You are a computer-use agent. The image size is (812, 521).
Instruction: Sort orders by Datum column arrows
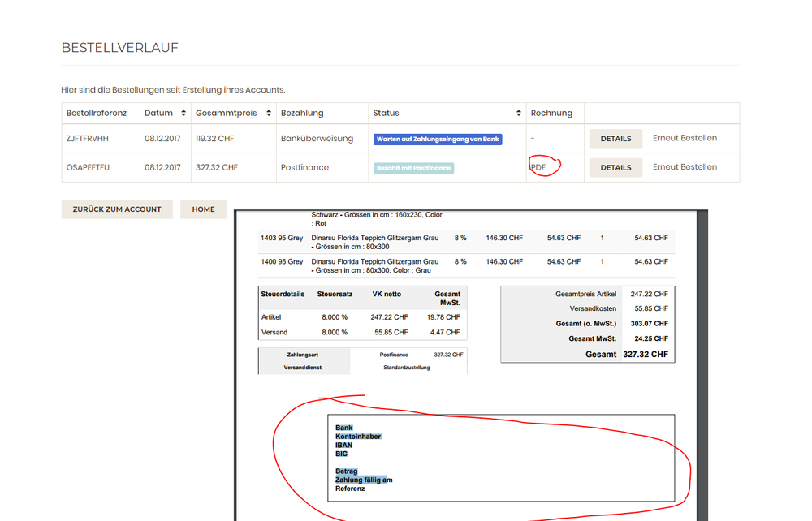click(x=184, y=114)
